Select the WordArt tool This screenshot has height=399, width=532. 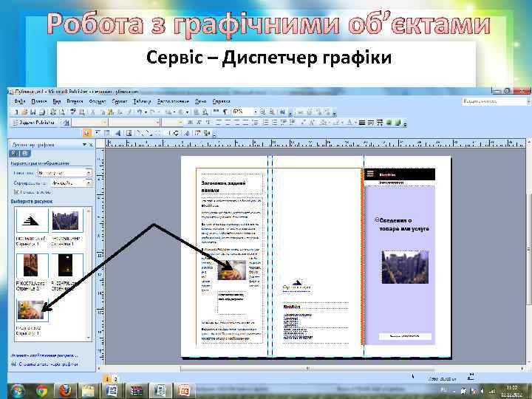117,133
